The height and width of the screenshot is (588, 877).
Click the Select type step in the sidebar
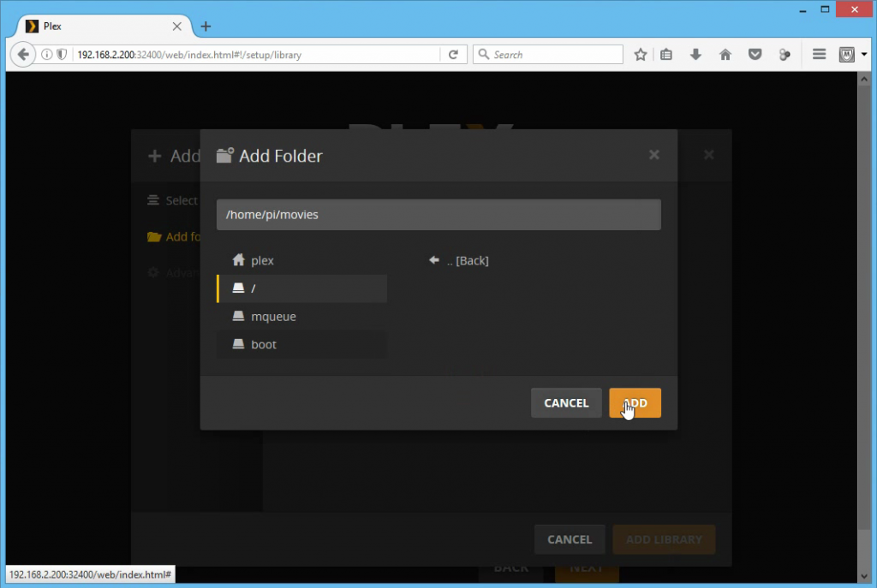tap(172, 200)
